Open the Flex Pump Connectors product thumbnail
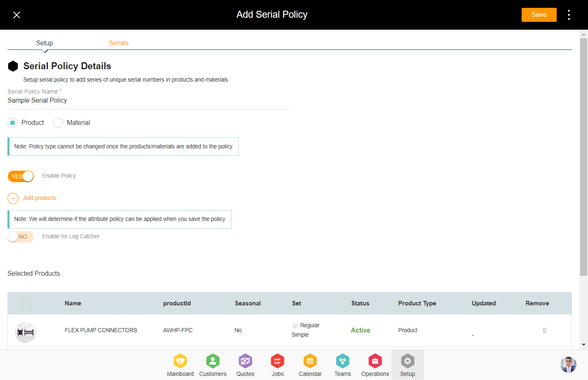Image resolution: width=588 pixels, height=380 pixels. pos(26,332)
